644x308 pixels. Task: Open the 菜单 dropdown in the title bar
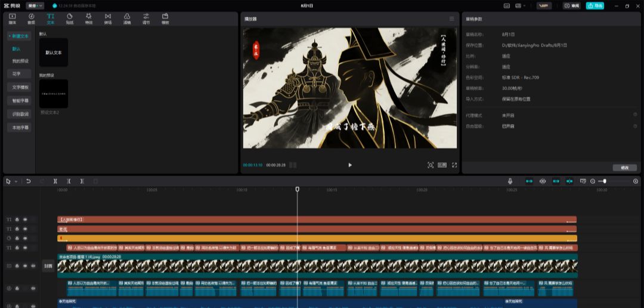35,5
